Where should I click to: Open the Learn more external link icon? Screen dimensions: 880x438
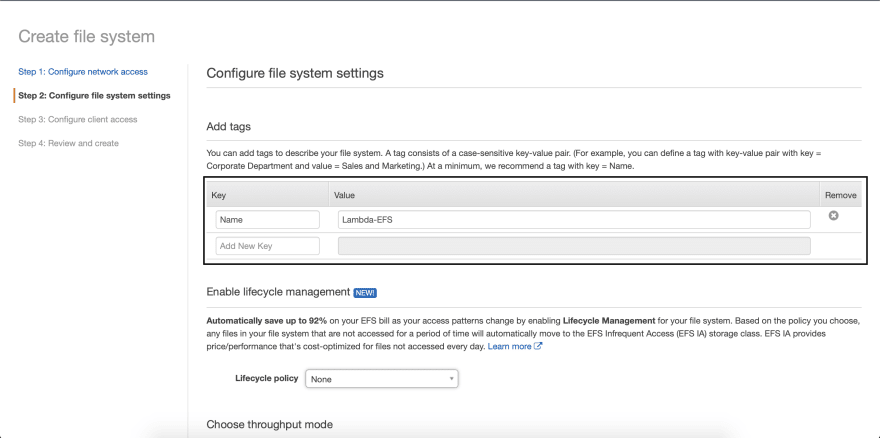[x=538, y=346]
